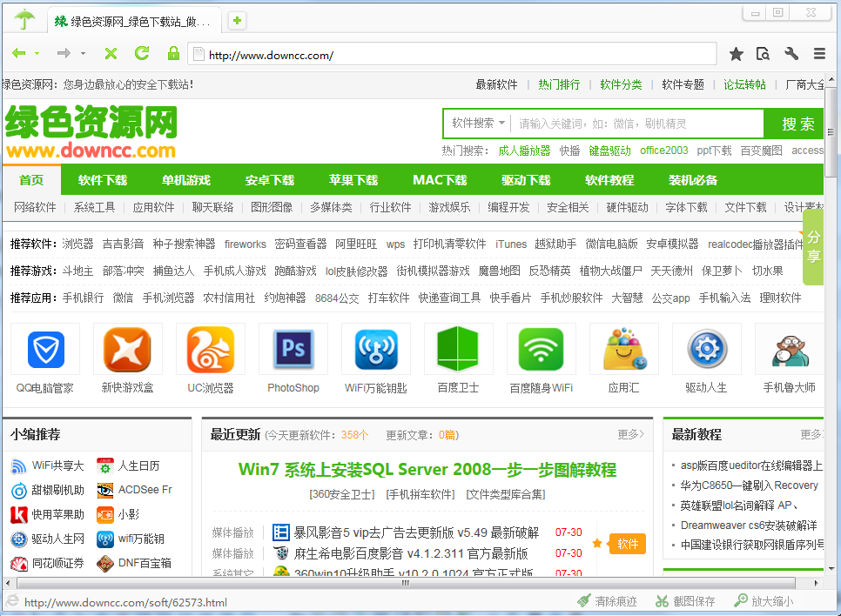This screenshot has height=616, width=841.
Task: Open 百度卫士 via its green shield icon
Action: coord(458,349)
